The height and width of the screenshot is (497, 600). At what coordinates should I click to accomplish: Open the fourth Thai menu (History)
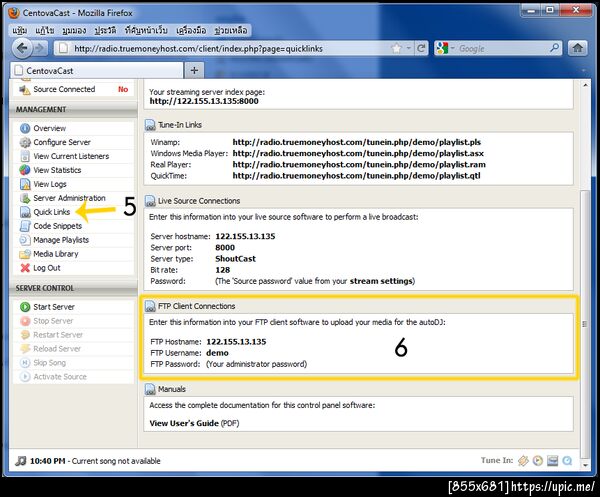[105, 30]
